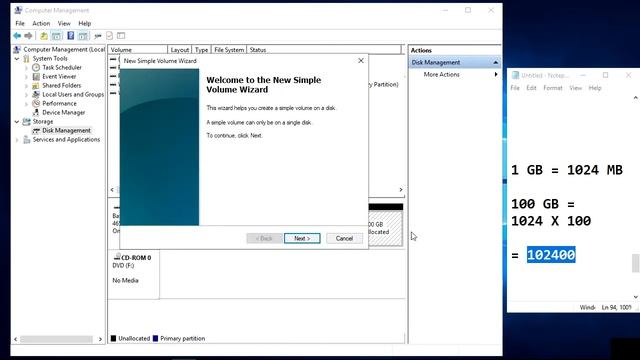This screenshot has height=360, width=640.
Task: Open the File menu in Computer Management
Action: [20, 23]
